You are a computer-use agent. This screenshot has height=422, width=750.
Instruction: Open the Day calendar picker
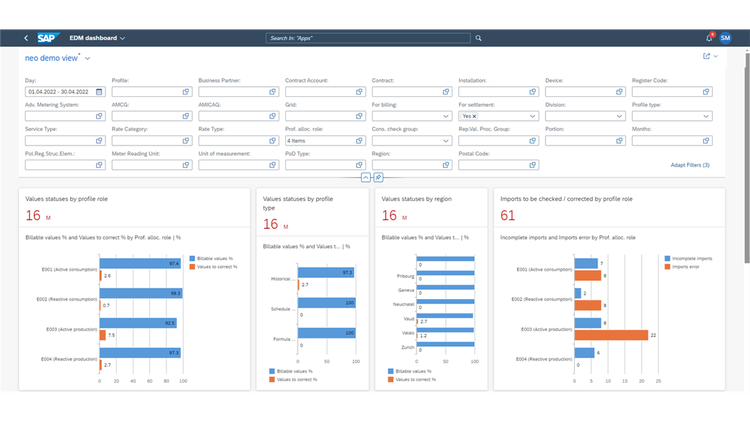tap(99, 92)
